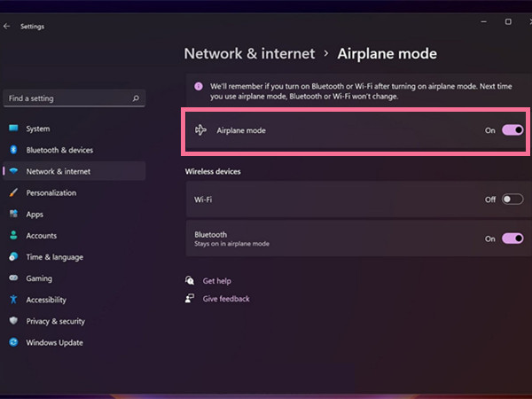The width and height of the screenshot is (532, 399).
Task: Click the System monitor icon in sidebar
Action: 13,129
